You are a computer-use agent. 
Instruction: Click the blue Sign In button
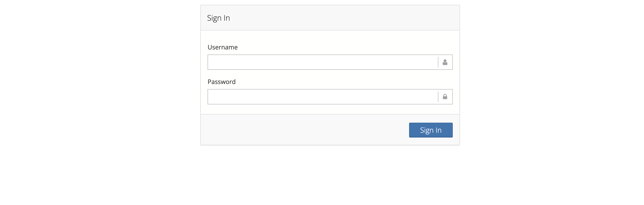pos(430,130)
